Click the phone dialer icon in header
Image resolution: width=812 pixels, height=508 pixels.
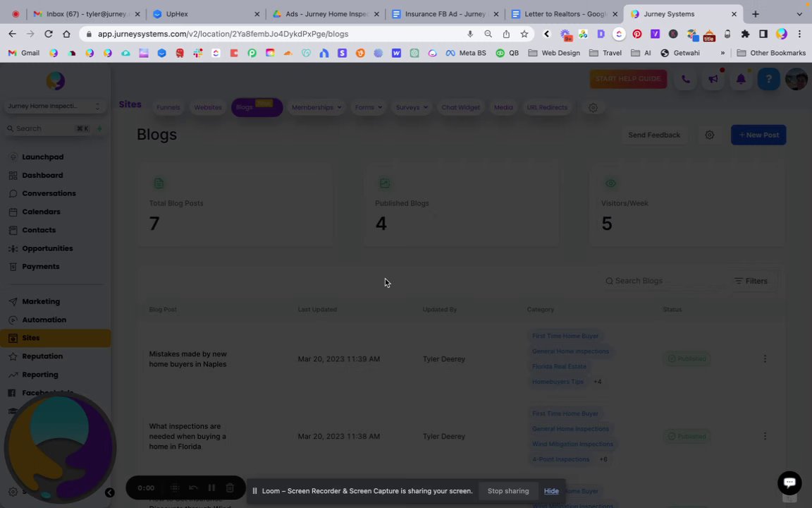click(x=685, y=79)
